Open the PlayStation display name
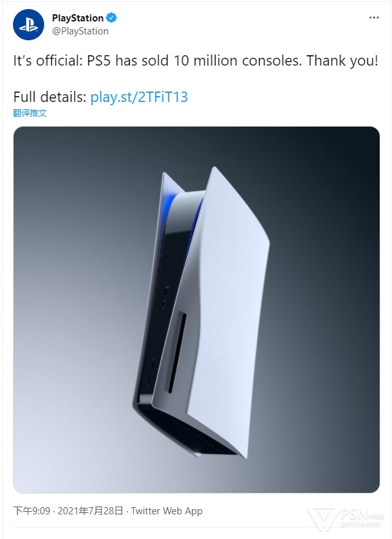Viewport: 392px width, 539px height. click(x=78, y=18)
